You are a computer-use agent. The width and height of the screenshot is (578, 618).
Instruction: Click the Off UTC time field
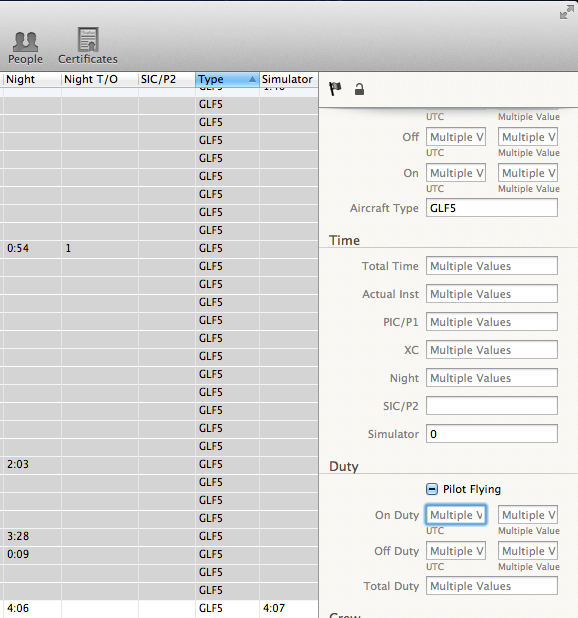point(456,137)
